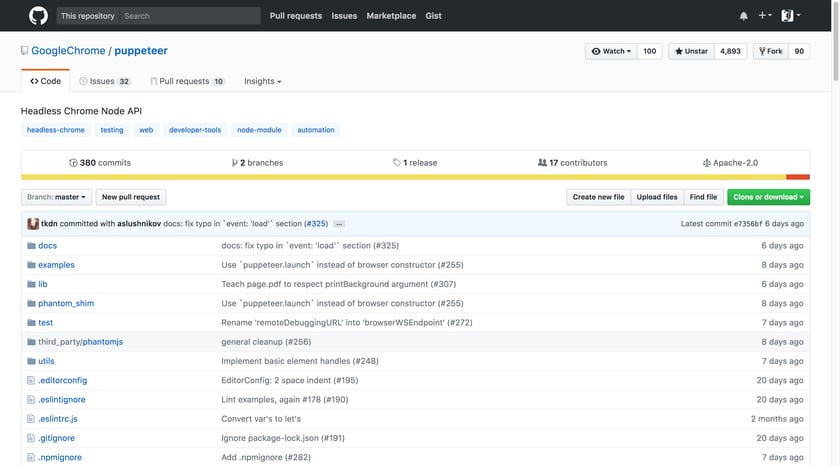Open the puppeteer repository link
The height and width of the screenshot is (466, 840).
click(x=141, y=51)
